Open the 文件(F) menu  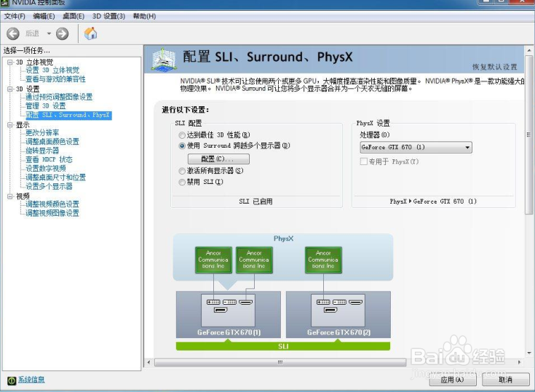point(15,16)
